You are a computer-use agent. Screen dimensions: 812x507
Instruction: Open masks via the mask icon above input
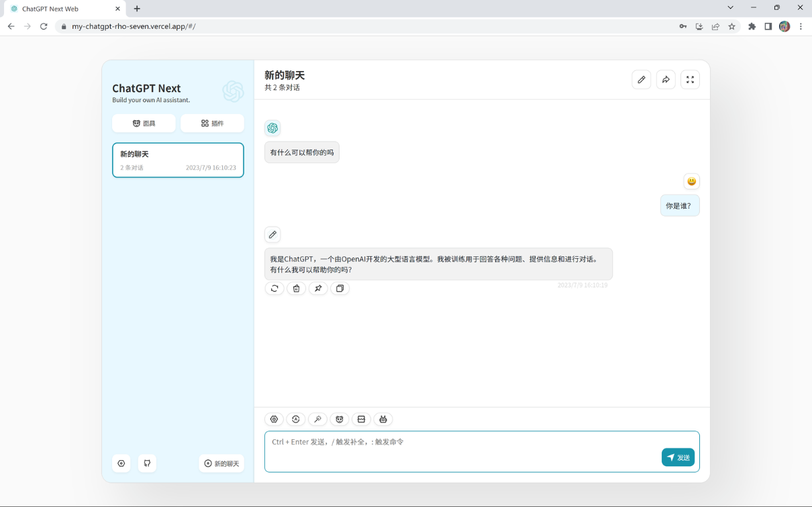click(x=340, y=419)
